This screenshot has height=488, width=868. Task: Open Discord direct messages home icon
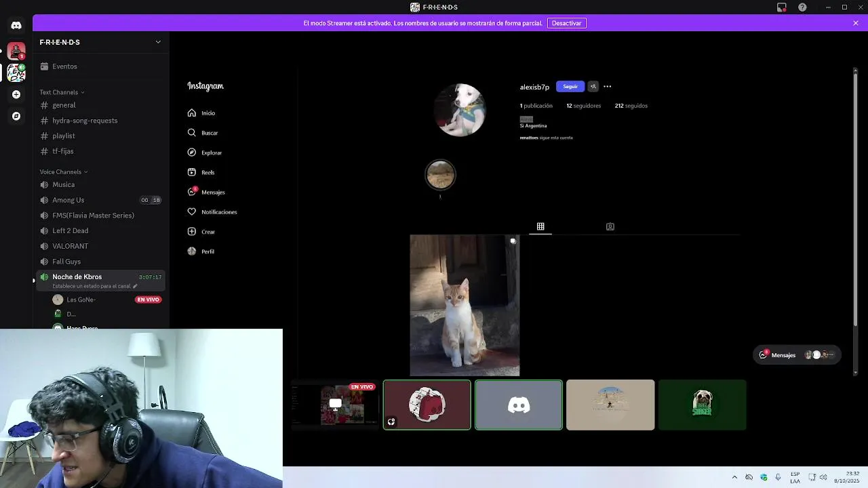tap(16, 25)
